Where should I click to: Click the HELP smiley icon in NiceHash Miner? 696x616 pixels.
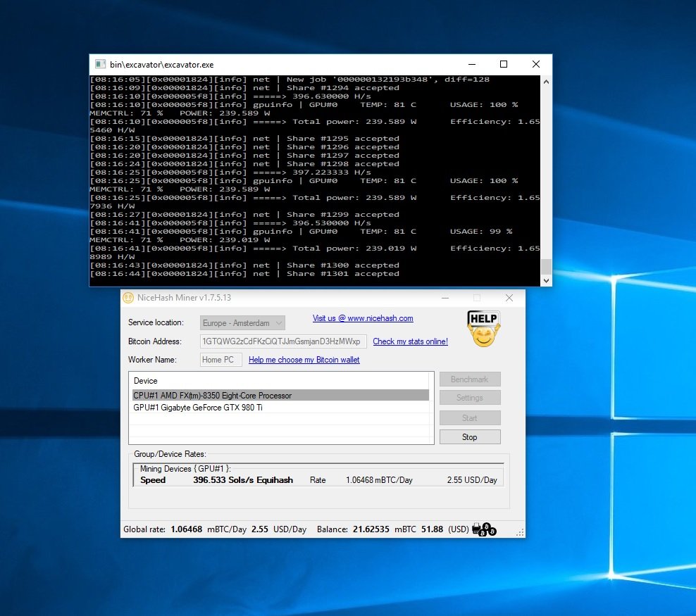click(x=483, y=328)
